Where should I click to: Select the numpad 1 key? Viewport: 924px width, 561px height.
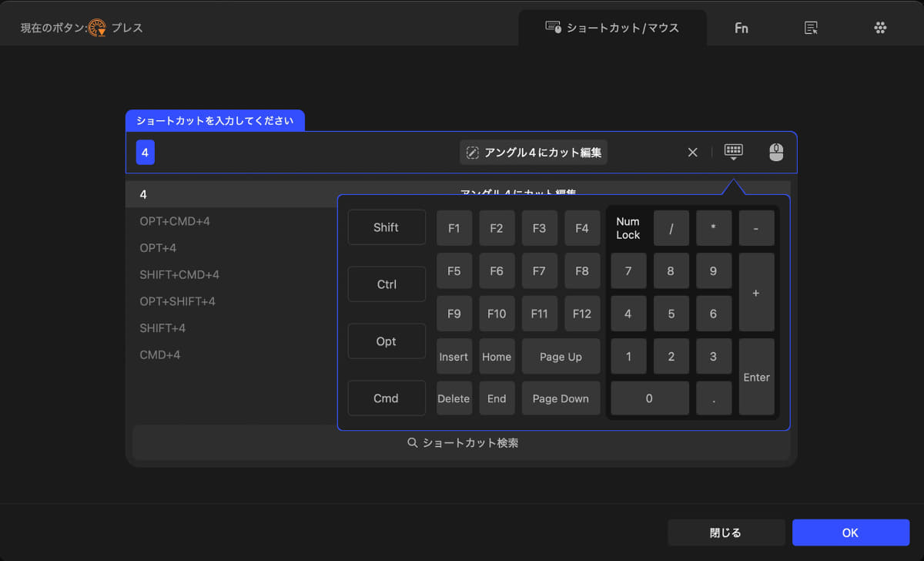coord(628,357)
